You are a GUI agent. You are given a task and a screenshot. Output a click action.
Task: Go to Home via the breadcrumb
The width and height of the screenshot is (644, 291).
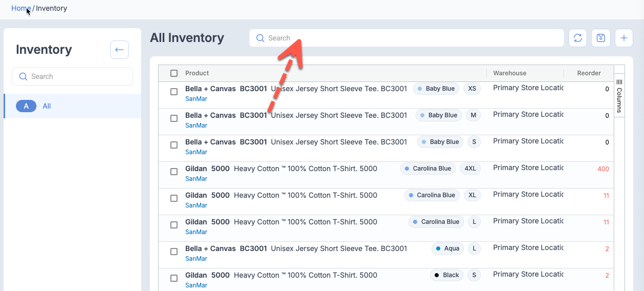21,8
